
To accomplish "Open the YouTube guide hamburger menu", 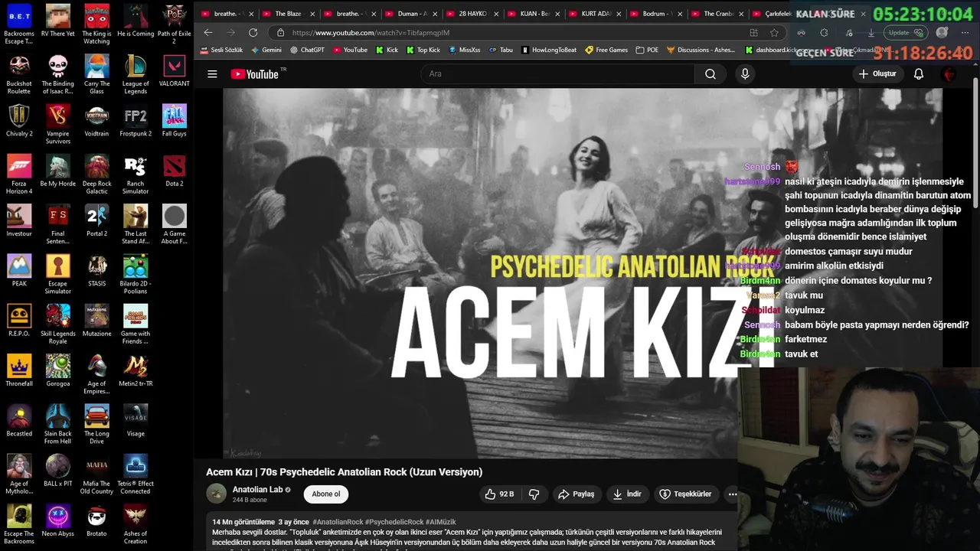I will pyautogui.click(x=212, y=74).
